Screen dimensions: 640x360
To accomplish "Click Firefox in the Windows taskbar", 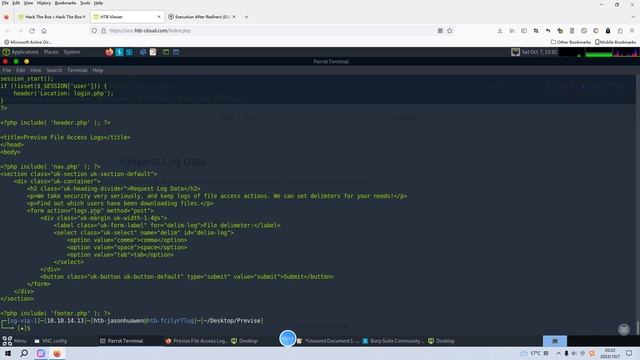I will 57,353.
